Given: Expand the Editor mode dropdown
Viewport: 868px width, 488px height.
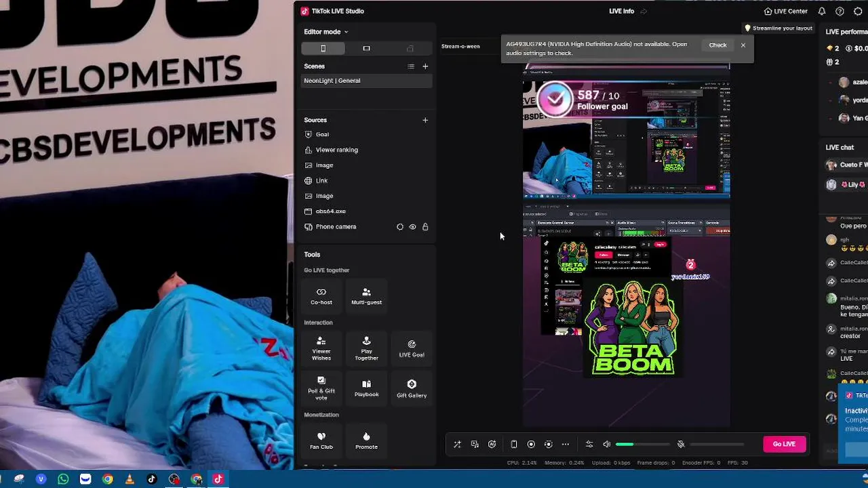Looking at the screenshot, I should (x=325, y=32).
